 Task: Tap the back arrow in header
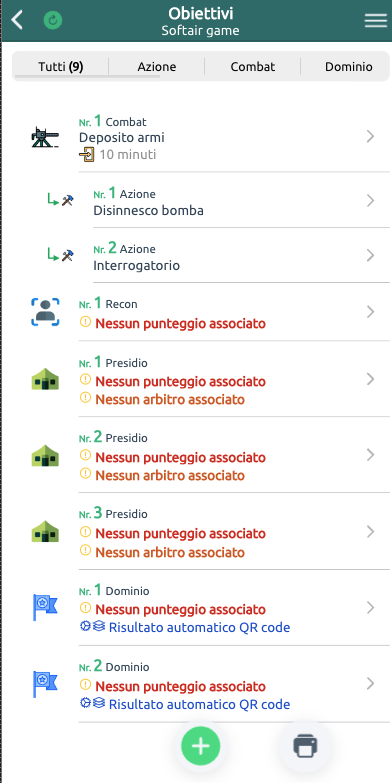click(x=17, y=20)
